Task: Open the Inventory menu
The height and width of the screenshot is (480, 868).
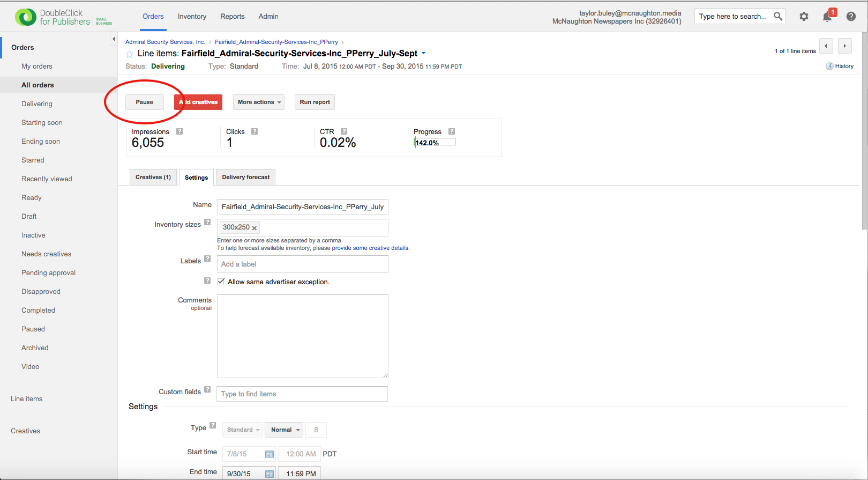Action: [192, 17]
